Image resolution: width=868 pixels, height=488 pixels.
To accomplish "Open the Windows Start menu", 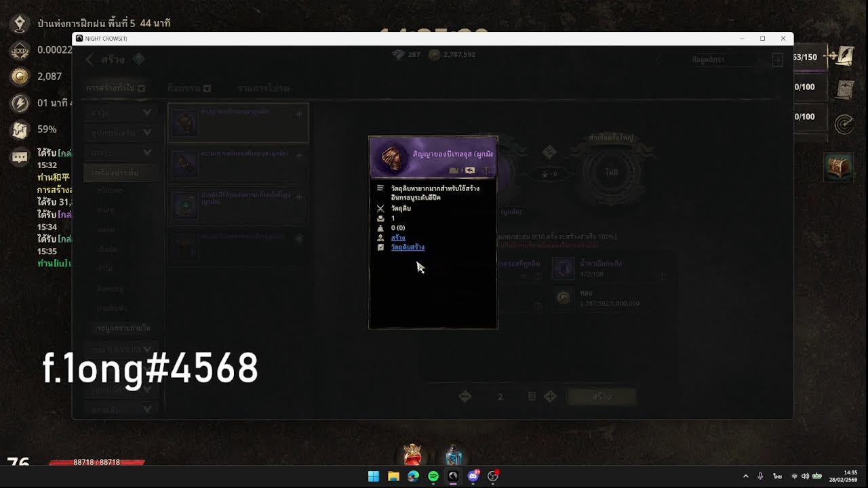I will 374,476.
